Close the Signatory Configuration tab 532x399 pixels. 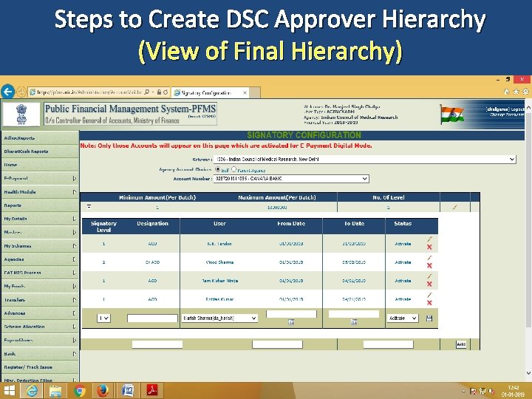[x=245, y=92]
